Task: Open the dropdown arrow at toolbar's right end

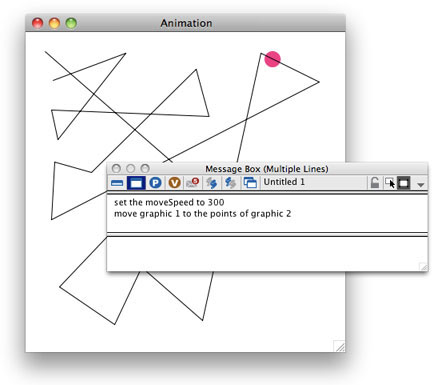Action: 421,184
